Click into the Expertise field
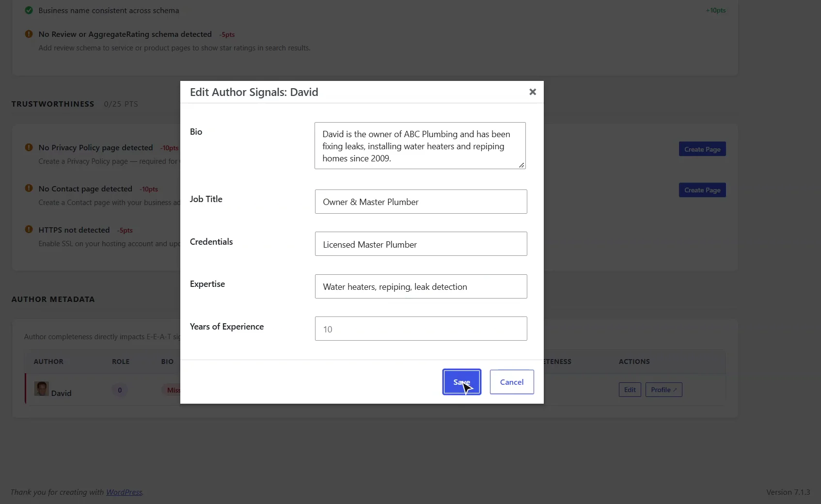This screenshot has height=504, width=821. tap(421, 286)
